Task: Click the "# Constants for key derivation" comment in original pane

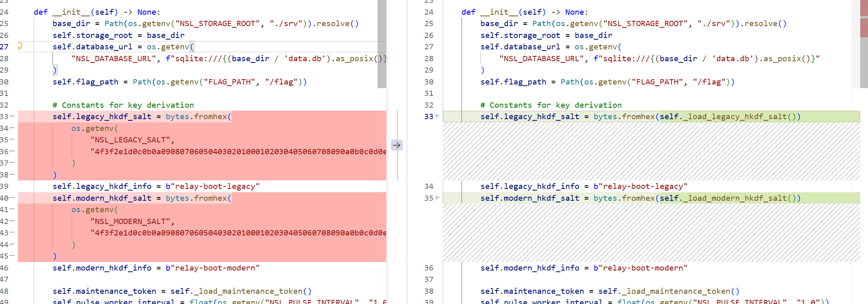Action: click(x=123, y=105)
